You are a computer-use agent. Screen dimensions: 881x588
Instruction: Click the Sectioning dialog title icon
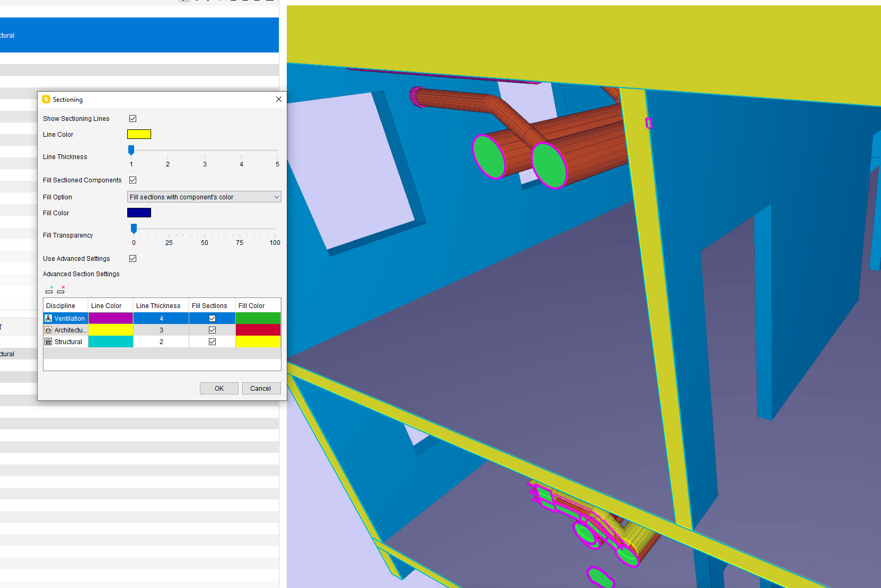pyautogui.click(x=46, y=100)
